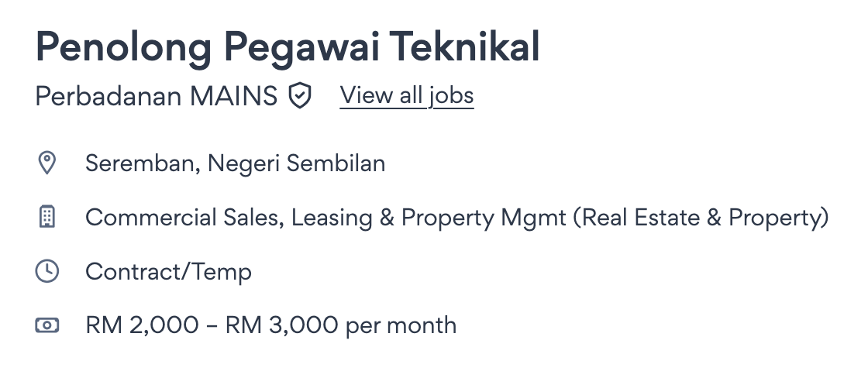This screenshot has width=868, height=378.
Task: Click the "(Real Estate & Property)" category text
Action: [701, 218]
